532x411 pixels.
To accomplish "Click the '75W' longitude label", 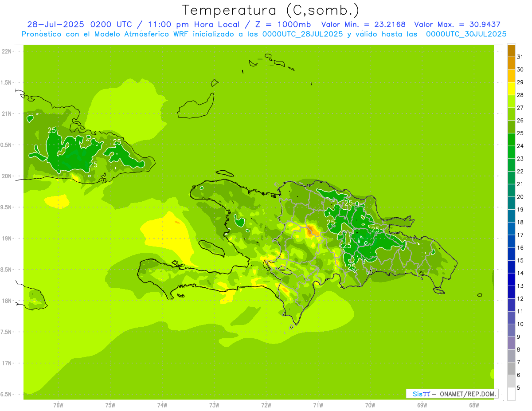I will coord(110,405).
